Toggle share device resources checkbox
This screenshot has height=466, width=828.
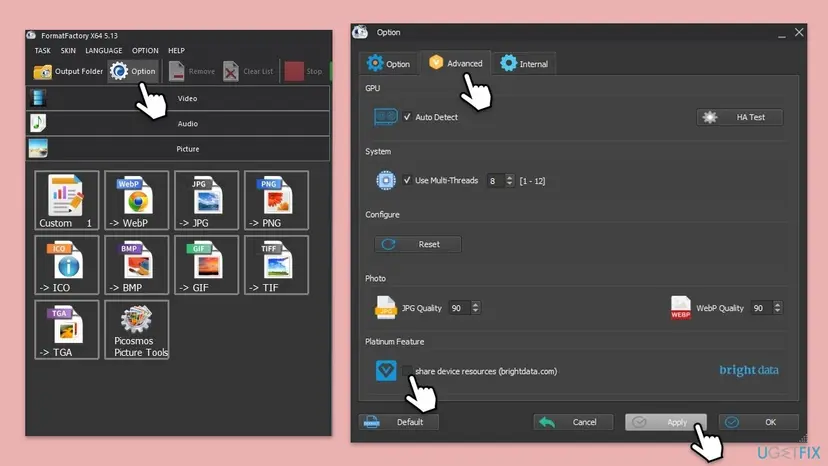[407, 371]
